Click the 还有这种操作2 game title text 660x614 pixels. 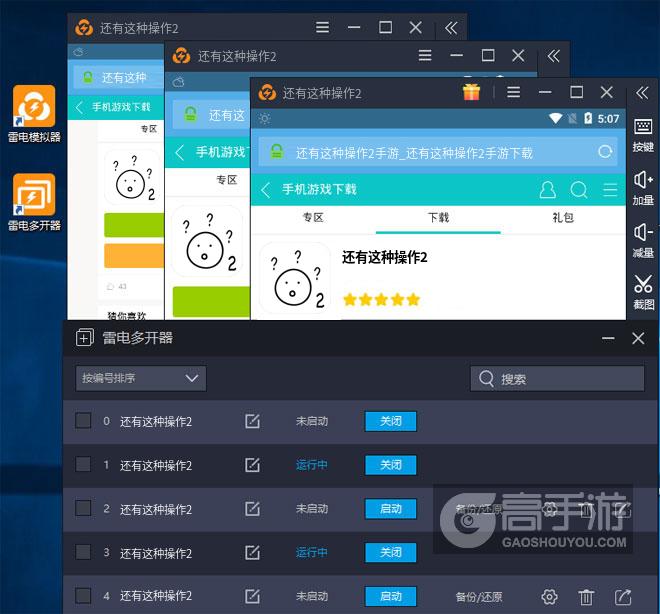[x=384, y=257]
